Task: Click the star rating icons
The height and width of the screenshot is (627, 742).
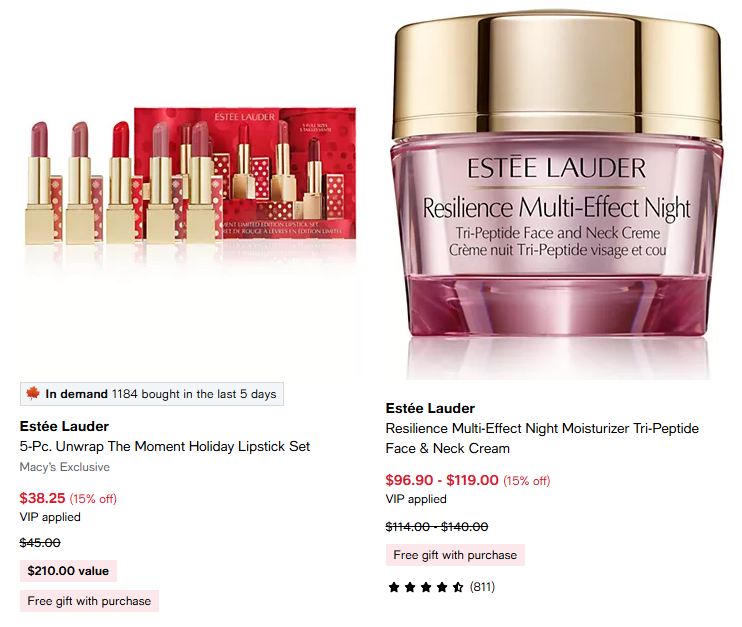Action: click(x=425, y=587)
